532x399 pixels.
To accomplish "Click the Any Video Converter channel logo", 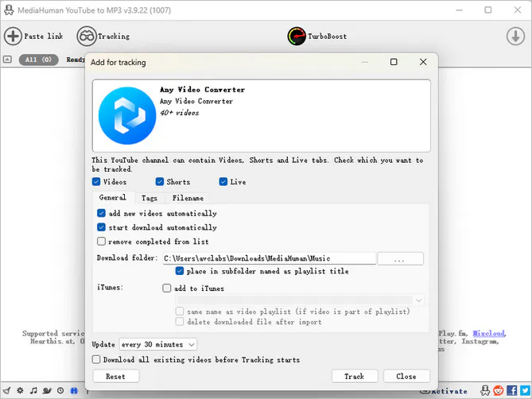I will (x=127, y=115).
